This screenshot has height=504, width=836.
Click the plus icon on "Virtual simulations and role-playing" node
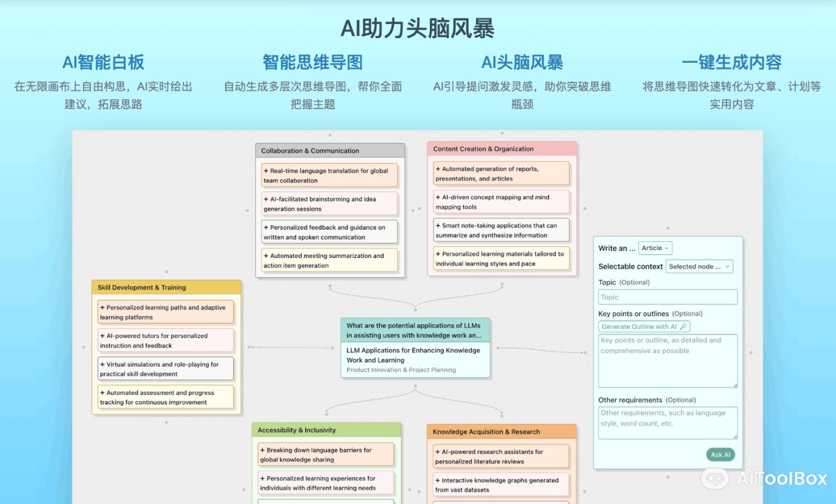(101, 364)
